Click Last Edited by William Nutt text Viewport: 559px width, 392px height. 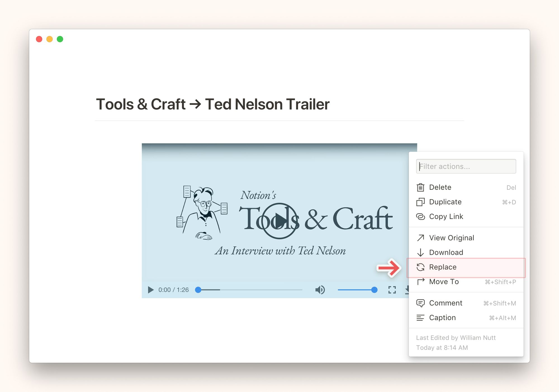pos(456,338)
